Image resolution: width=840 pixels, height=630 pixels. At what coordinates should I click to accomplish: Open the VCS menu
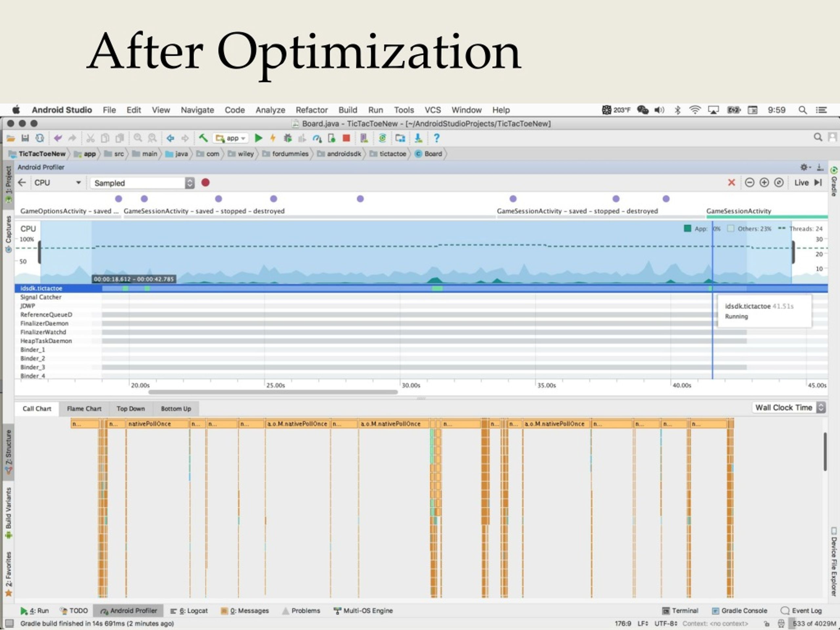tap(432, 110)
